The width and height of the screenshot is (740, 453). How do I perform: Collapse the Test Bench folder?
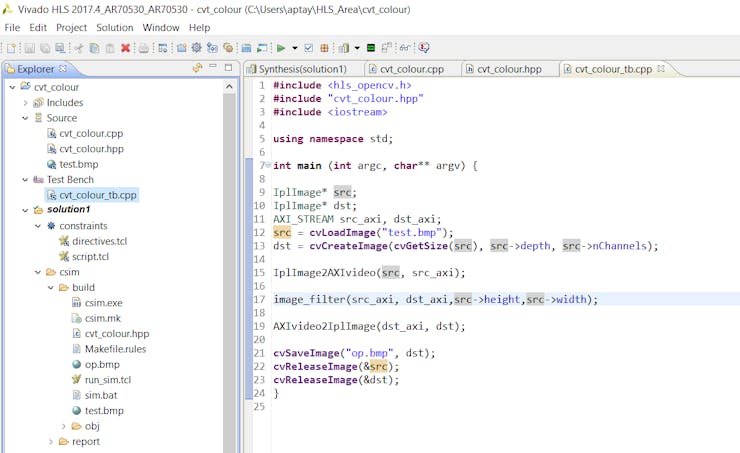coord(25,179)
